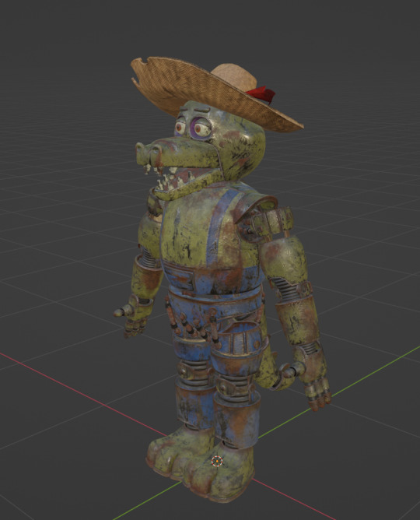
Task: Select the alligator's purple-rimmed eye
Action: click(x=201, y=128)
